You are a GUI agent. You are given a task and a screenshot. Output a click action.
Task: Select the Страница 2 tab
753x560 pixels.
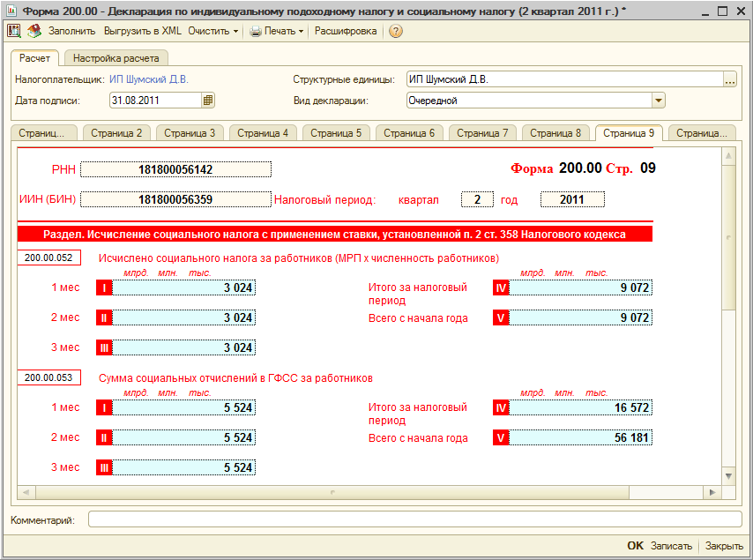(116, 133)
